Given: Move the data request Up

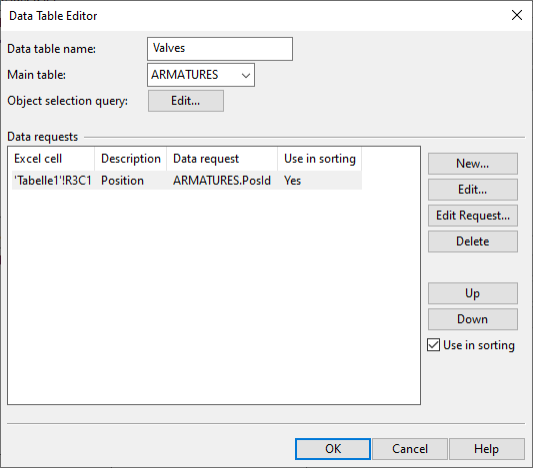Looking at the screenshot, I should pyautogui.click(x=473, y=293).
